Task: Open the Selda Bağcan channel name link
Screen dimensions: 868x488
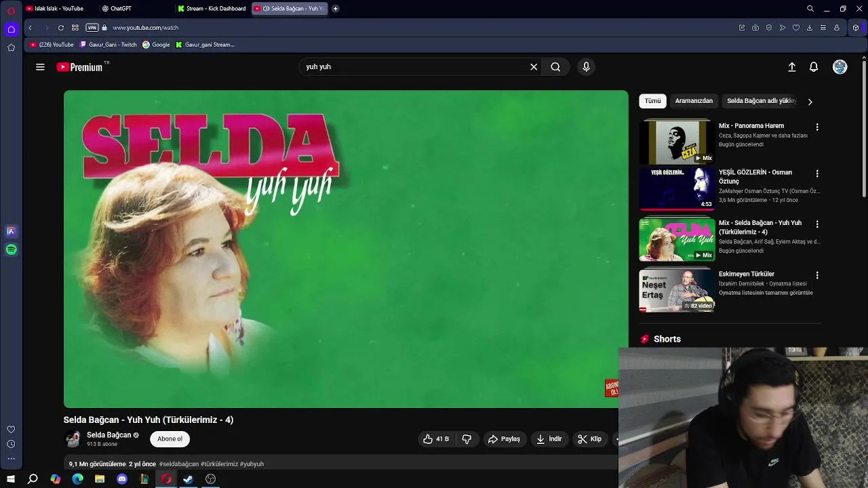Action: [108, 435]
